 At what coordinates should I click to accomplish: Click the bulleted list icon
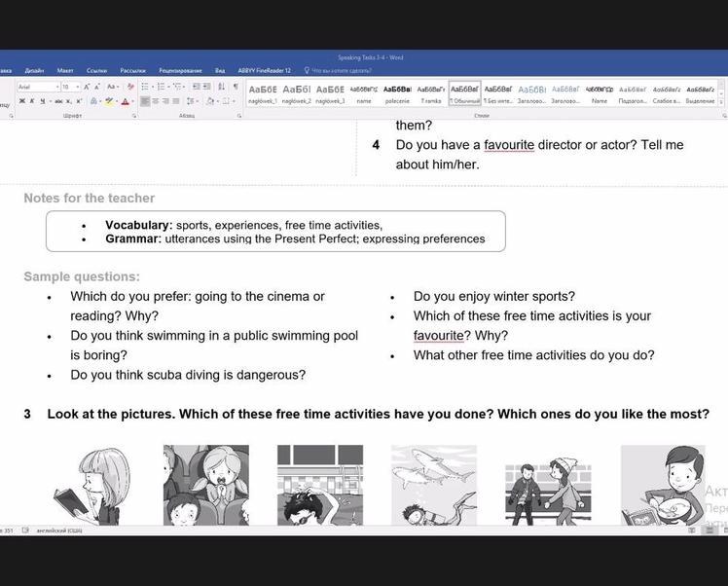[x=144, y=87]
